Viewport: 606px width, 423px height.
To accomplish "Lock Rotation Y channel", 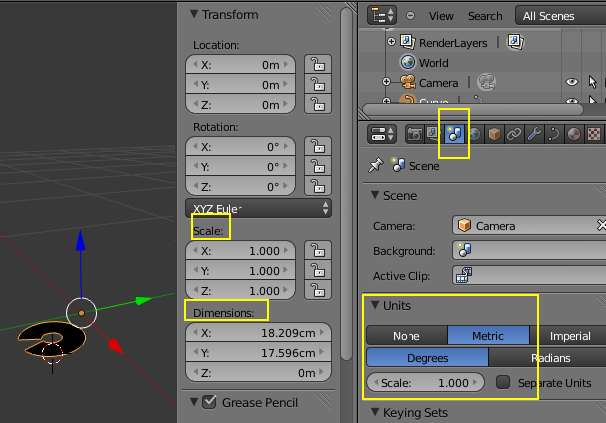I will click(x=318, y=167).
